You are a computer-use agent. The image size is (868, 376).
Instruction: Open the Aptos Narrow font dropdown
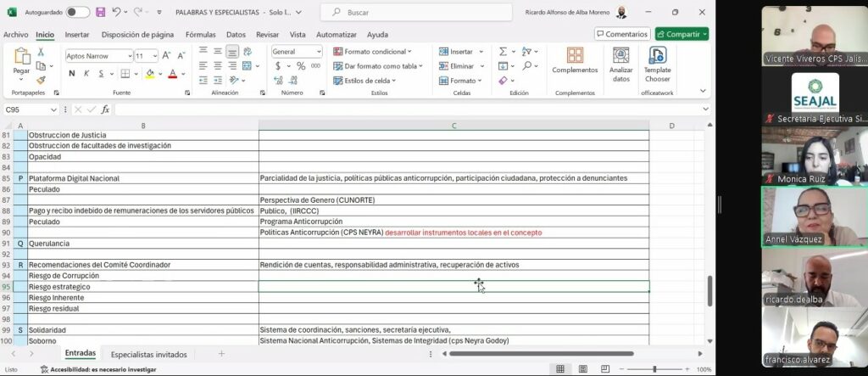coord(129,55)
